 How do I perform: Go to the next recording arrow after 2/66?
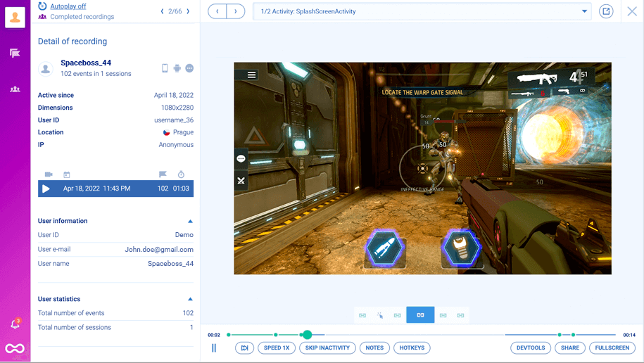tap(188, 11)
